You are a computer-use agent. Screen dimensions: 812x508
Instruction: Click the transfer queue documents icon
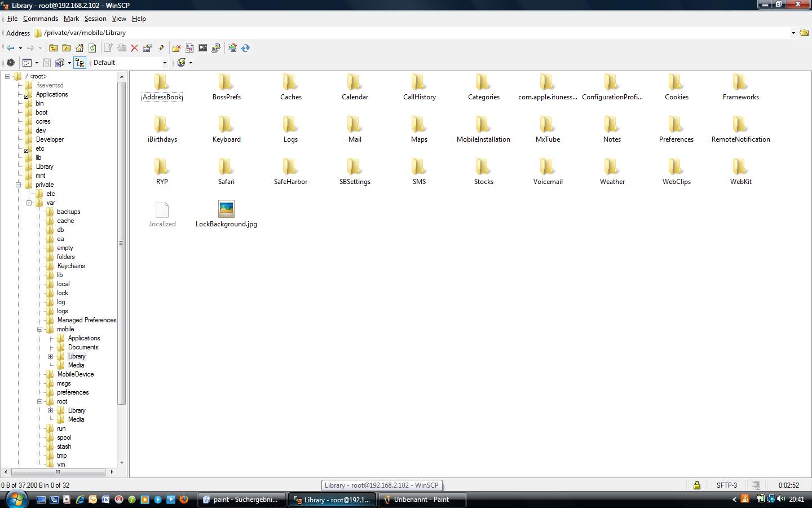[60, 63]
